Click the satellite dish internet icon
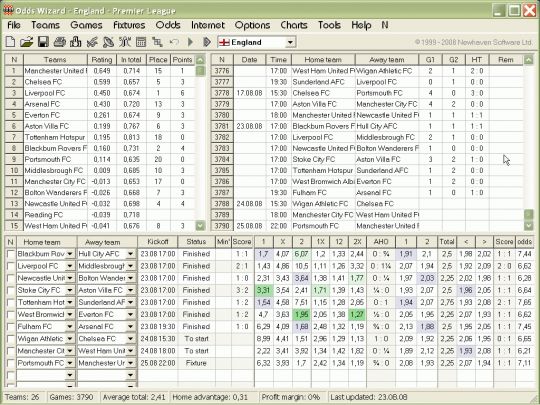This screenshot has height=405, width=540. [x=108, y=42]
